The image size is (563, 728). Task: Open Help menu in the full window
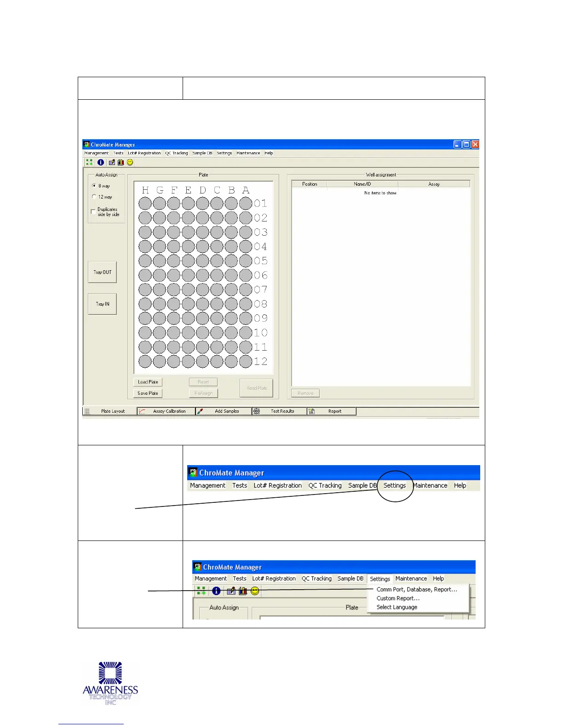point(269,153)
